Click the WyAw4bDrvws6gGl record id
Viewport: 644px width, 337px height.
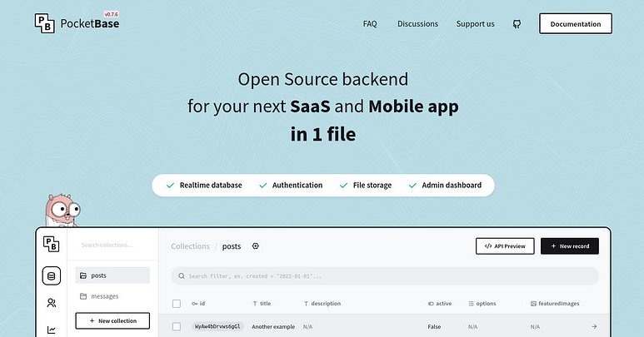point(217,326)
